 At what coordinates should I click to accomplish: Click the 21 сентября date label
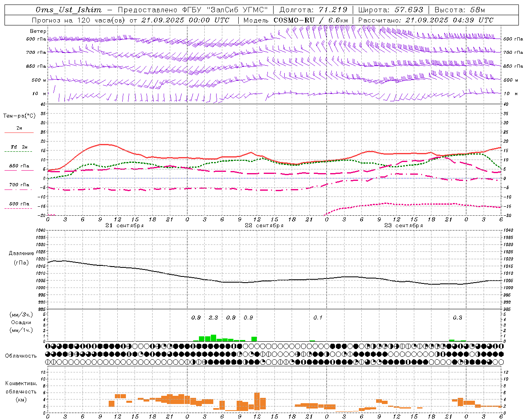(124, 226)
